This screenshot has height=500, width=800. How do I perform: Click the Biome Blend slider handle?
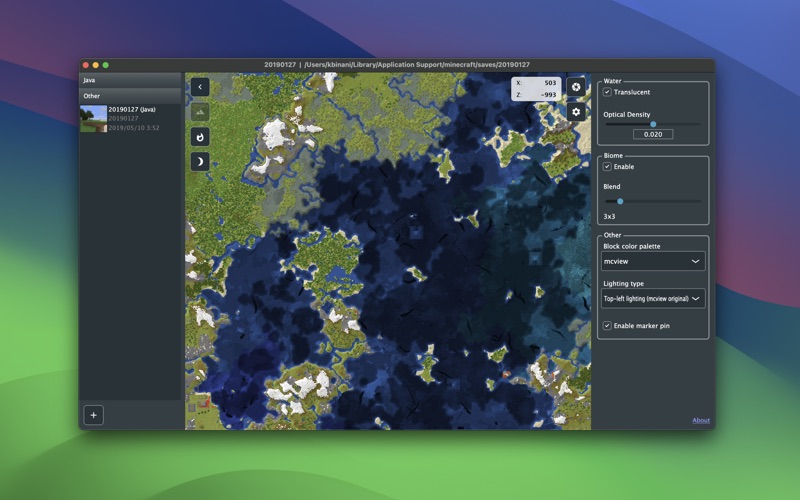pyautogui.click(x=620, y=201)
